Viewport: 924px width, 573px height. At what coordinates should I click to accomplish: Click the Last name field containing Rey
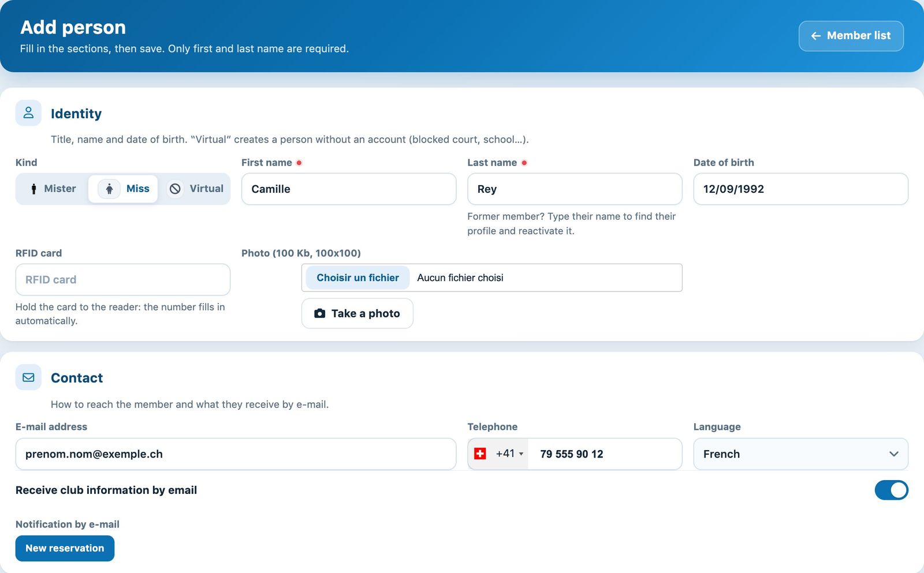[575, 189]
